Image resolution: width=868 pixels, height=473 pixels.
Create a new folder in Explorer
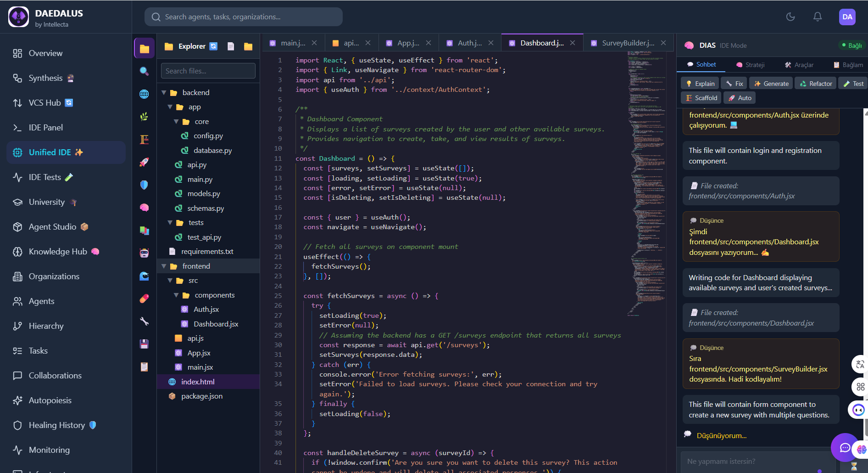[x=248, y=46]
